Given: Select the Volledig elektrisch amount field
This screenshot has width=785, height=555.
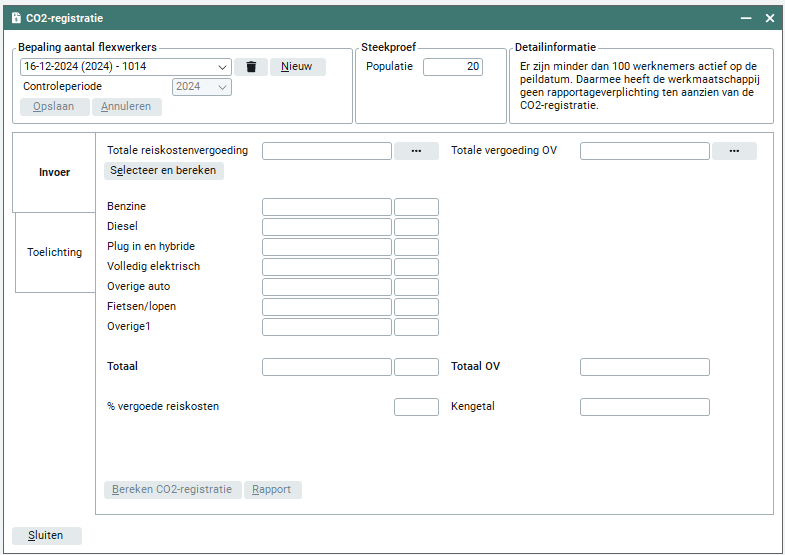Looking at the screenshot, I should click(x=326, y=267).
